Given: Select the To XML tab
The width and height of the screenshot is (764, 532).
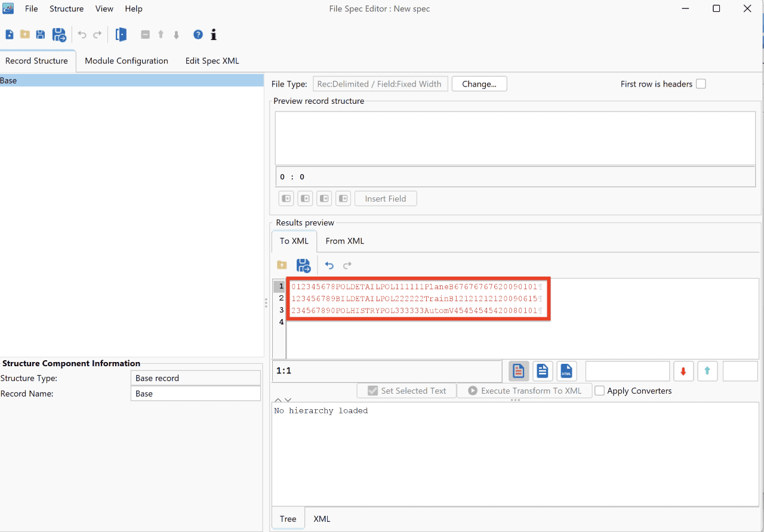Looking at the screenshot, I should click(294, 241).
